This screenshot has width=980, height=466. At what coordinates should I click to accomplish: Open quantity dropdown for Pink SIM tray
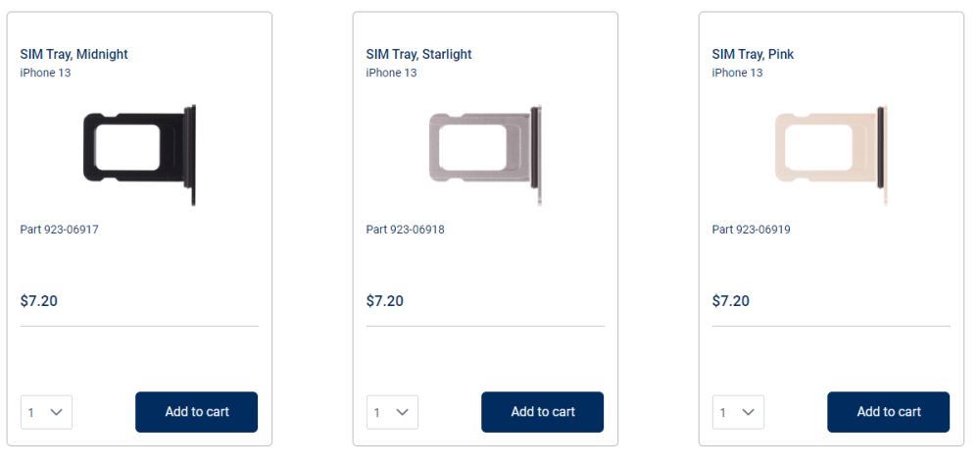[738, 412]
